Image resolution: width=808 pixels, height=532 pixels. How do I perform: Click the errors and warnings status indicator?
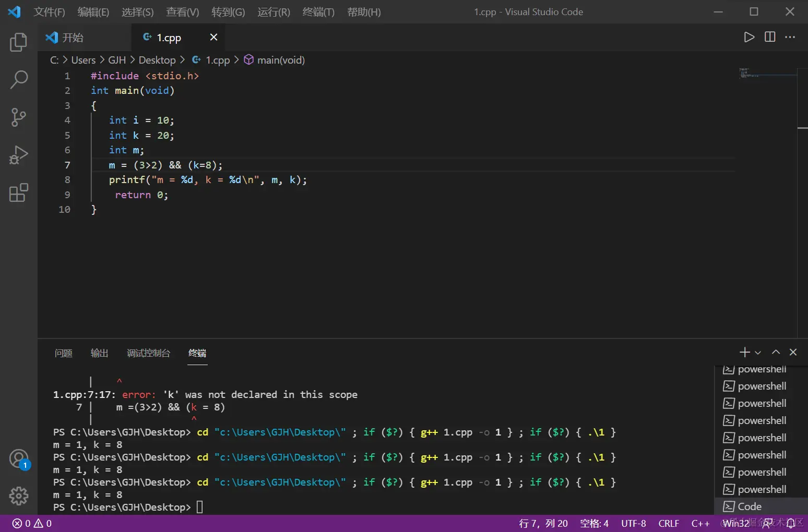click(x=32, y=523)
